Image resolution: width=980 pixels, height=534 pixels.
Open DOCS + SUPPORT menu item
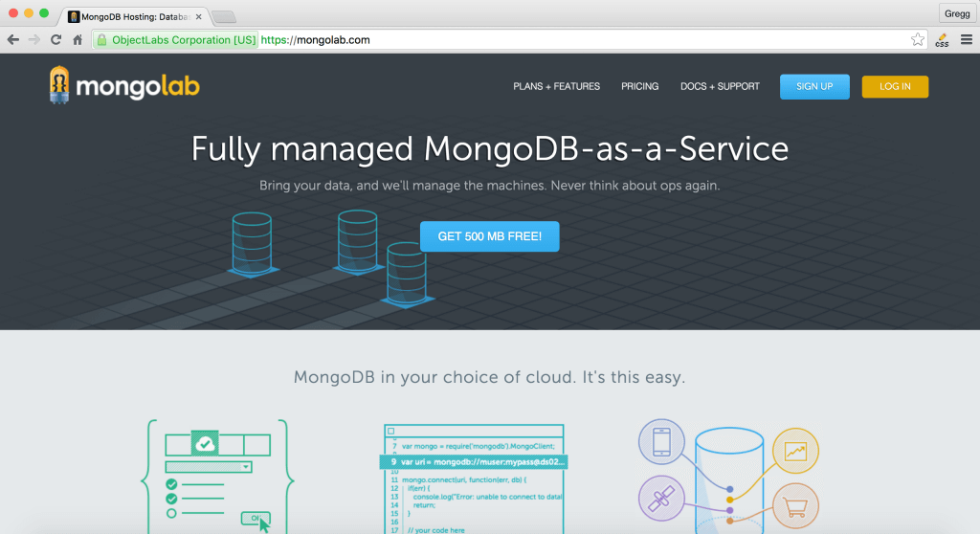tap(720, 86)
